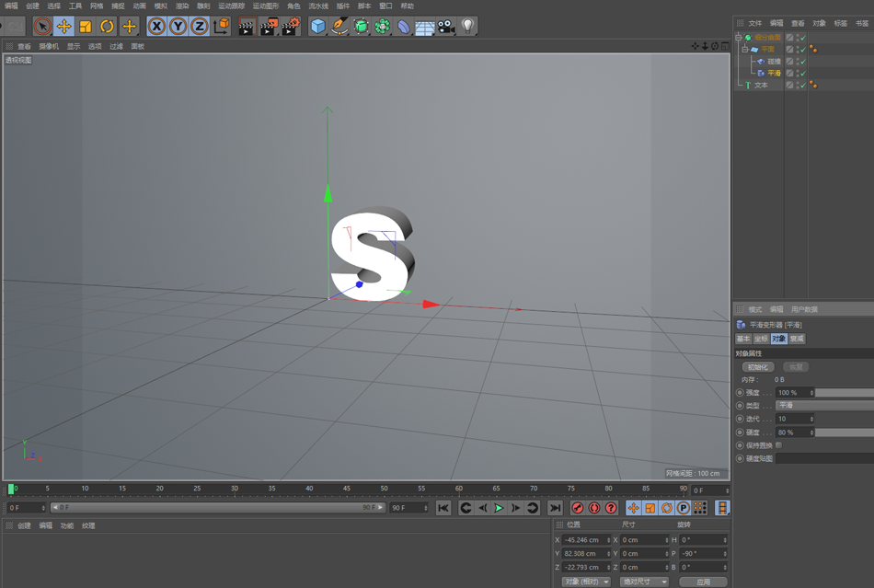Click the 恢复 restore button

tap(796, 367)
